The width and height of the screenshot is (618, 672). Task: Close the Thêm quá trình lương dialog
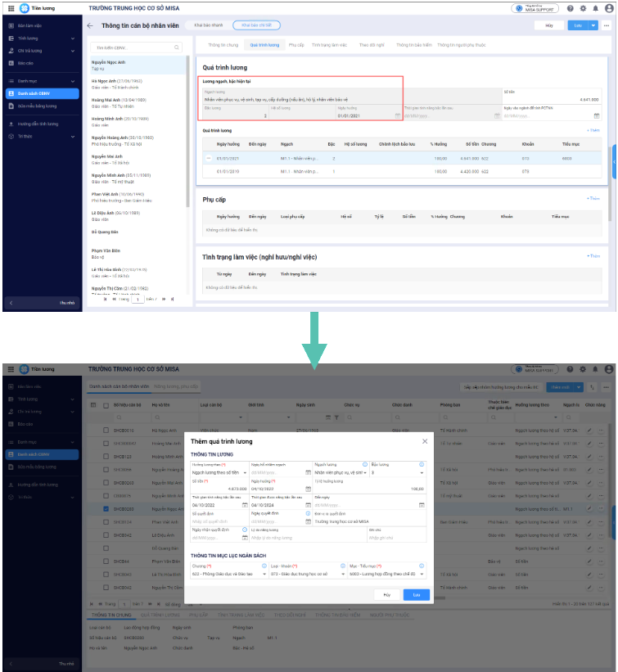tap(425, 441)
